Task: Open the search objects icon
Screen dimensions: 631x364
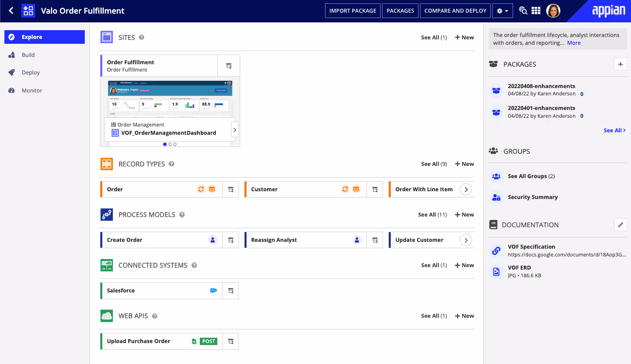Action: pos(523,11)
